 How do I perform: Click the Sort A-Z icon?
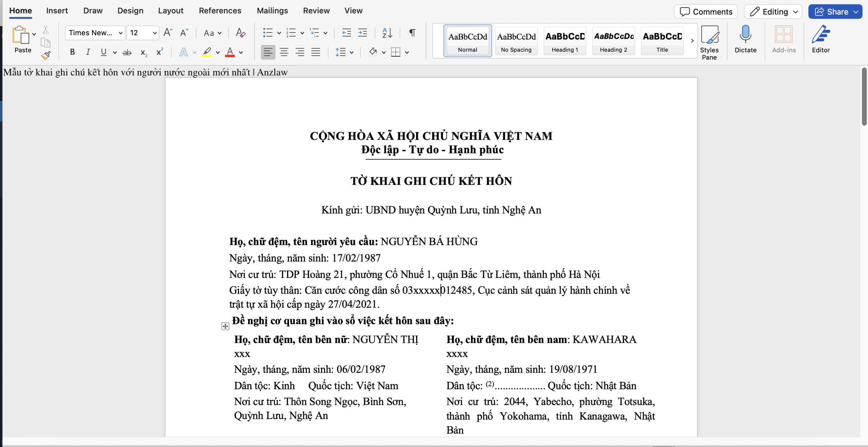pyautogui.click(x=387, y=33)
